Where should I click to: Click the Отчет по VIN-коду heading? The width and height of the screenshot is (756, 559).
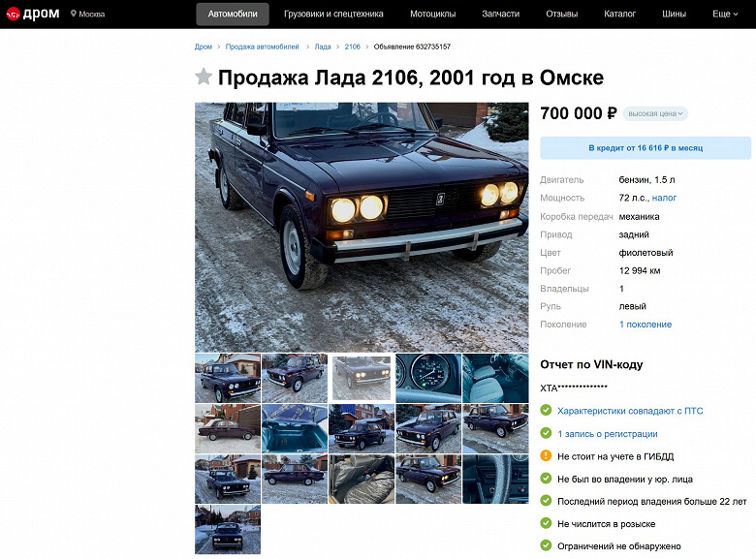point(591,364)
